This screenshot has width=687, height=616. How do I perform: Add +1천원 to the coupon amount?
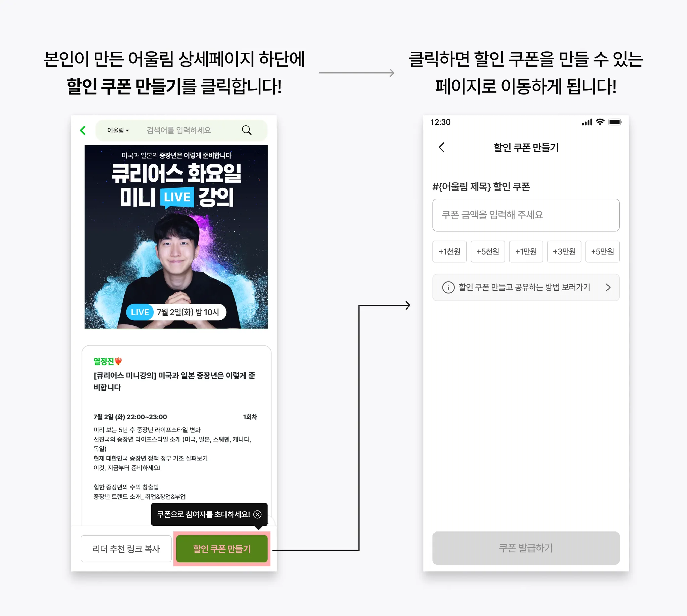449,251
